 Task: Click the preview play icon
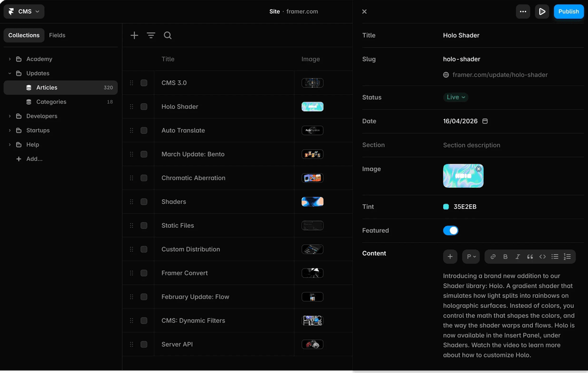(x=542, y=11)
